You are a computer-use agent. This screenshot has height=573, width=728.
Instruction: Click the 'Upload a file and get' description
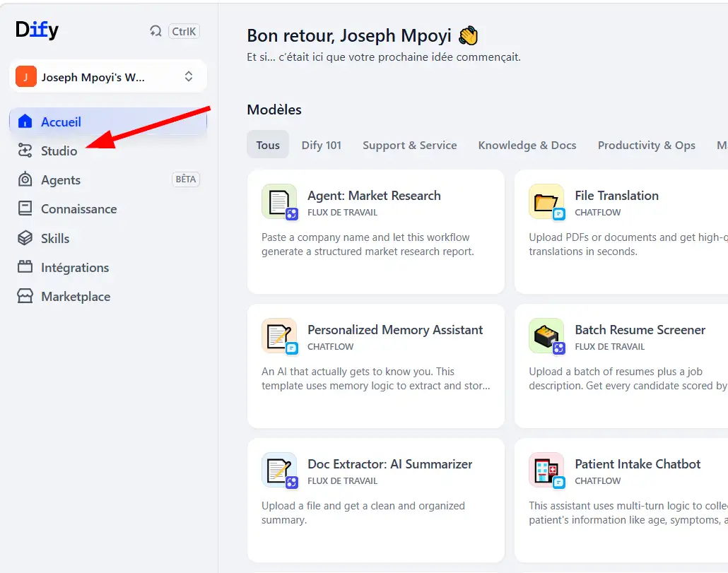363,513
